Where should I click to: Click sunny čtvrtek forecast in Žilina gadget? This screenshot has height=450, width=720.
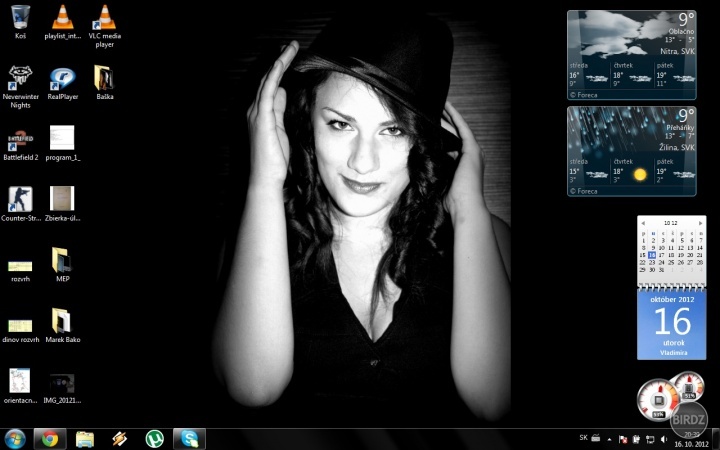pos(632,170)
